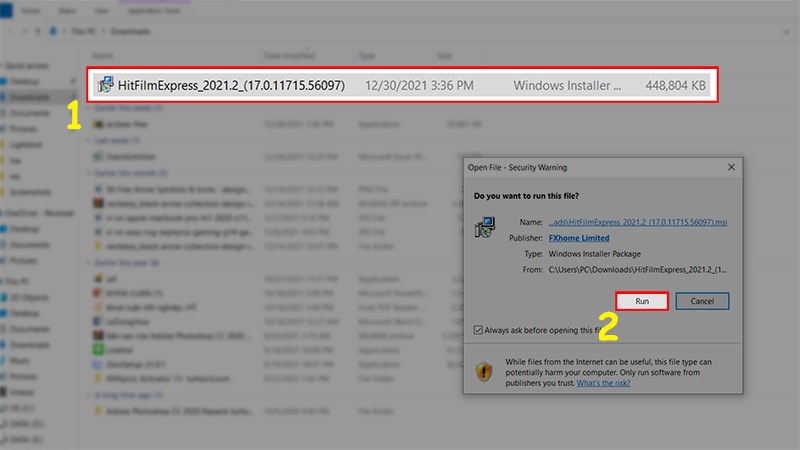Click the installer package icon in the dialog
Viewport: 800px width, 450px height.
pyautogui.click(x=484, y=227)
